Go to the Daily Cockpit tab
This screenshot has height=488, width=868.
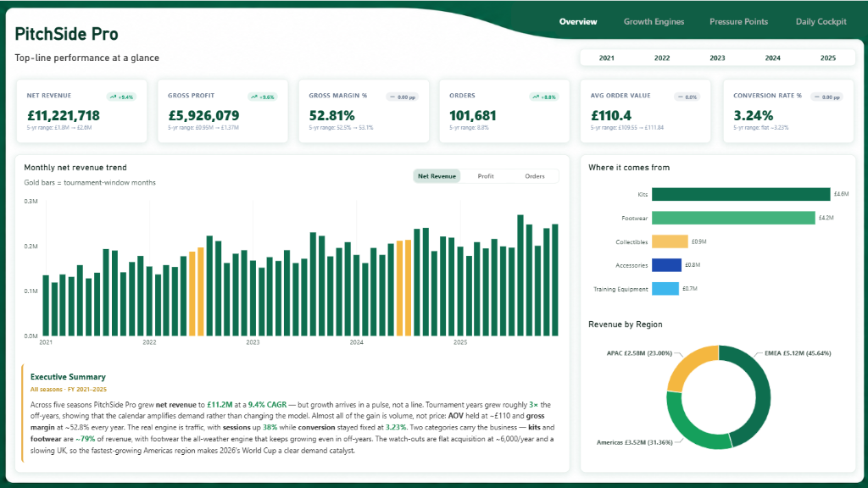(821, 21)
